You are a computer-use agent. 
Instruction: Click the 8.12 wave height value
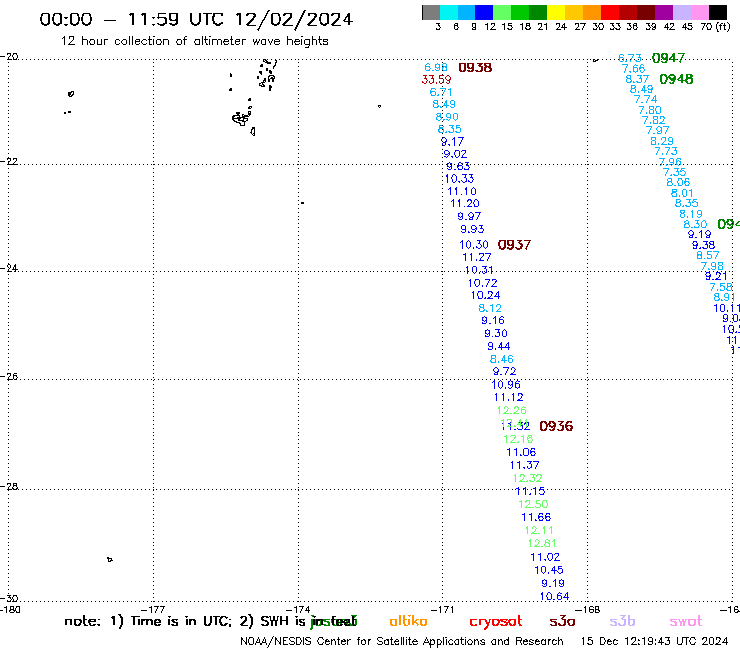point(489,308)
